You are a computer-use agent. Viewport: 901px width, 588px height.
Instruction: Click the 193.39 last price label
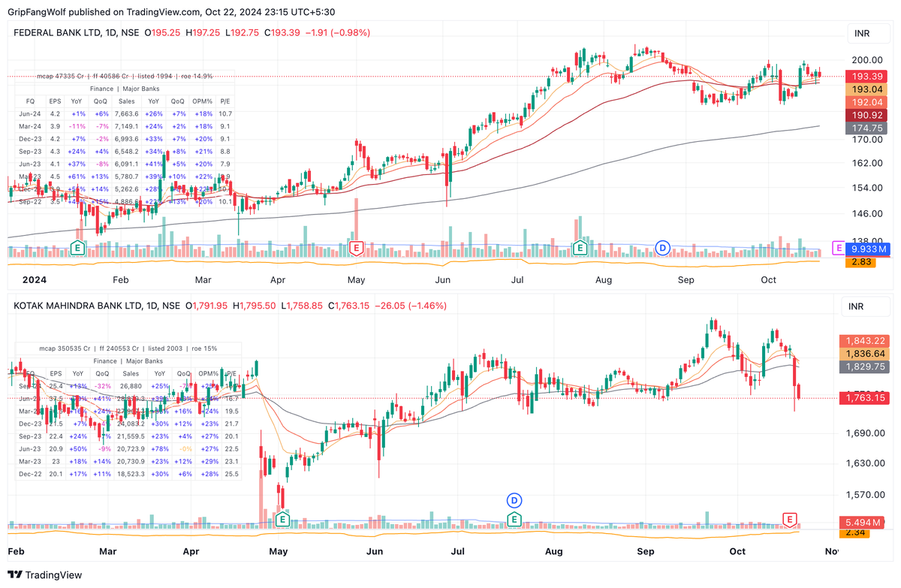(867, 77)
